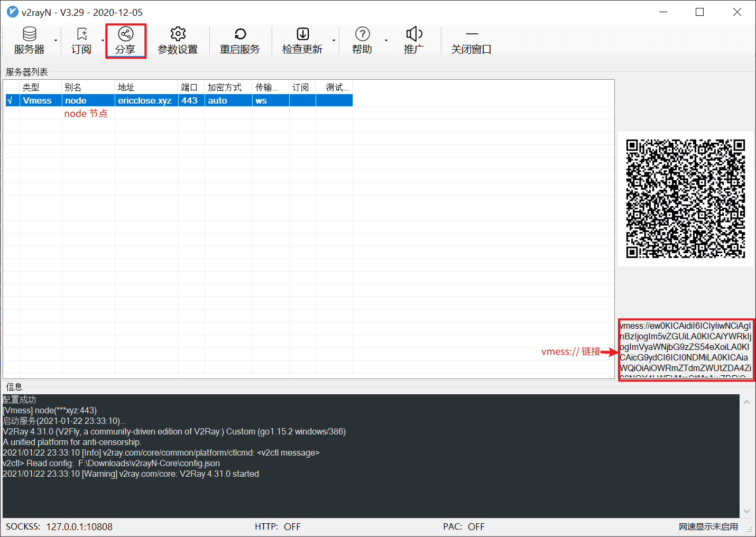Expand the 检查更新 dropdown arrow
Image resolution: width=756 pixels, height=537 pixels.
tap(334, 41)
